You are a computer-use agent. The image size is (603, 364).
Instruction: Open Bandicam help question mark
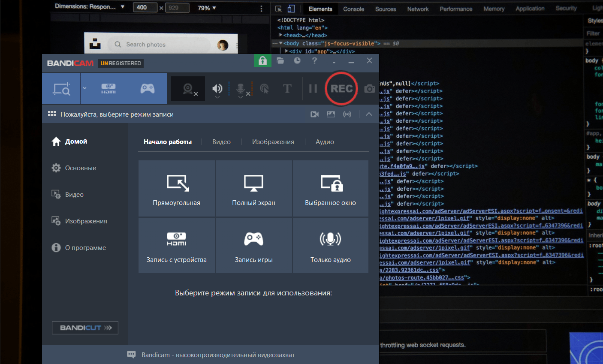coord(314,60)
